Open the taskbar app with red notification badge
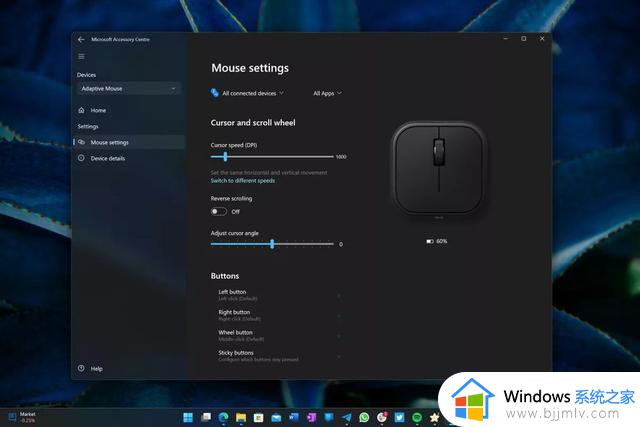 coord(382,417)
